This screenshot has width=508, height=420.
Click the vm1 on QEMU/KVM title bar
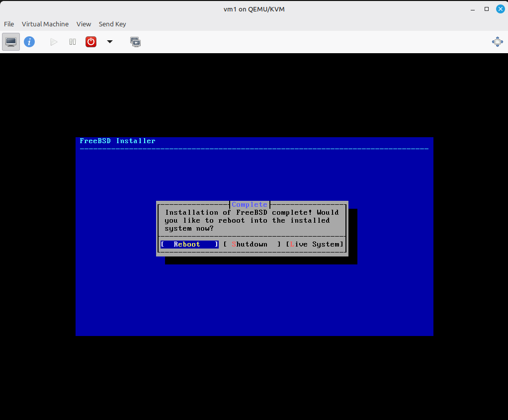point(254,9)
